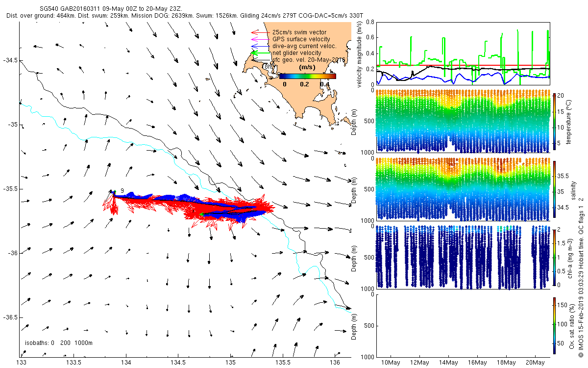Click the 'temperature (°C)' colorbar label

pos(569,123)
